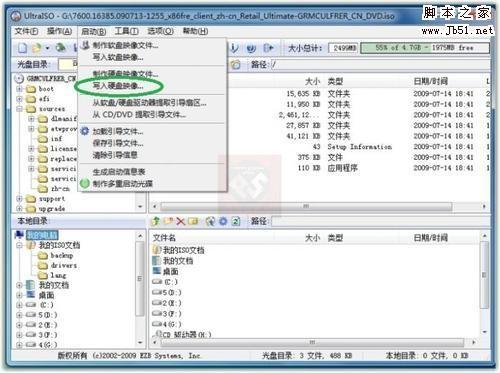Click the info icon left of help icon

coord(235,48)
